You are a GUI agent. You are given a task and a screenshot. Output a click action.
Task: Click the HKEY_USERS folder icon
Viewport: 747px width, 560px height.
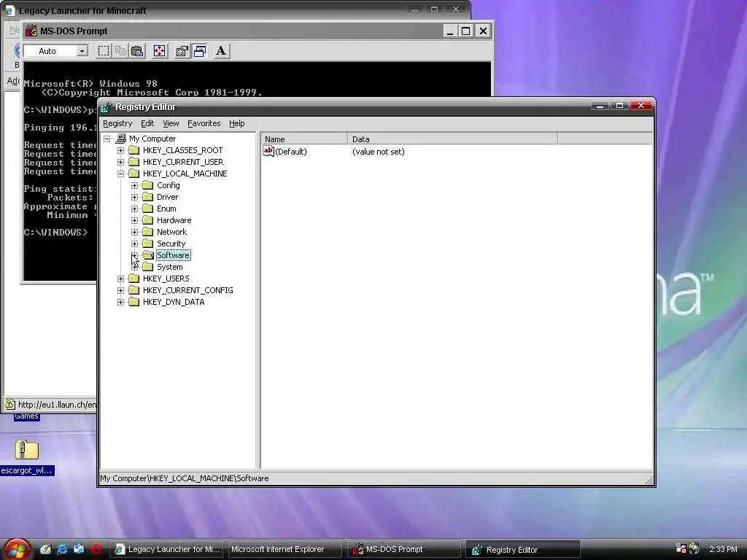134,279
